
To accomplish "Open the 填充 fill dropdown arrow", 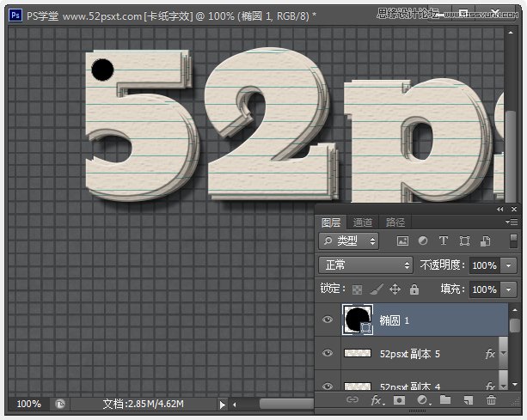I will [x=506, y=289].
